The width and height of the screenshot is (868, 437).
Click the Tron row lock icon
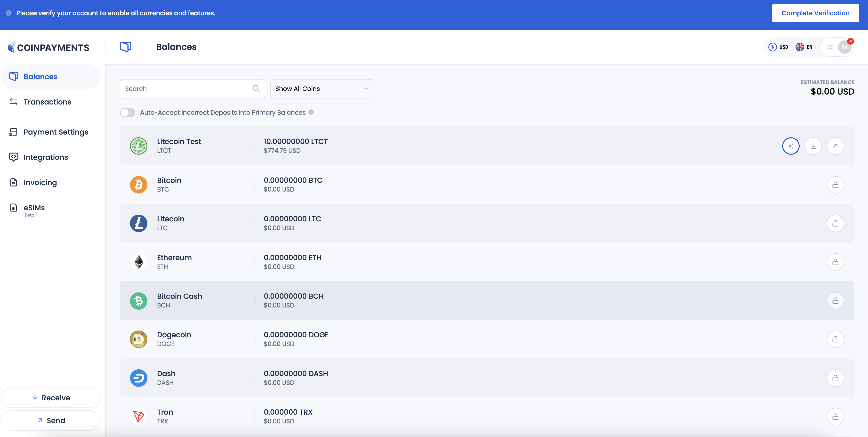pos(835,416)
